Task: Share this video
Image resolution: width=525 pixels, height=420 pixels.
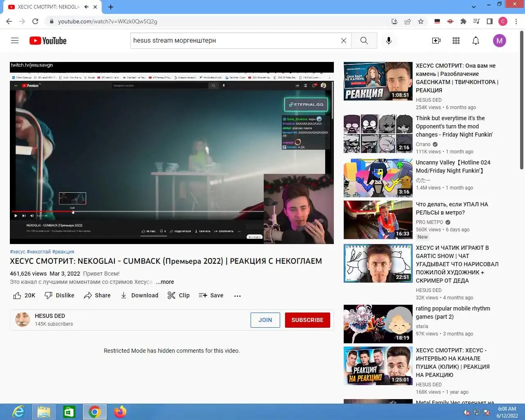Action: click(x=97, y=295)
